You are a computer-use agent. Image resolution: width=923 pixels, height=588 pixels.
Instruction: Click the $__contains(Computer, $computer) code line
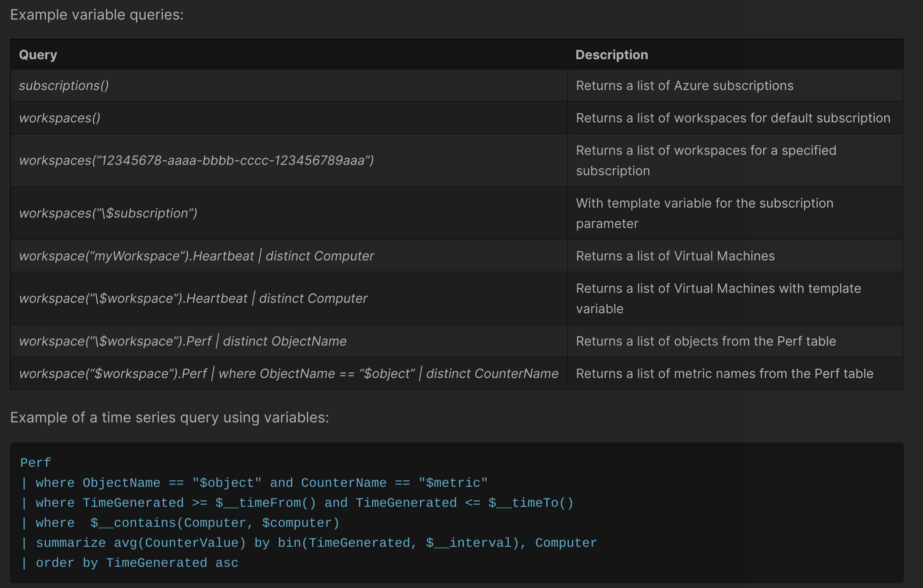214,522
